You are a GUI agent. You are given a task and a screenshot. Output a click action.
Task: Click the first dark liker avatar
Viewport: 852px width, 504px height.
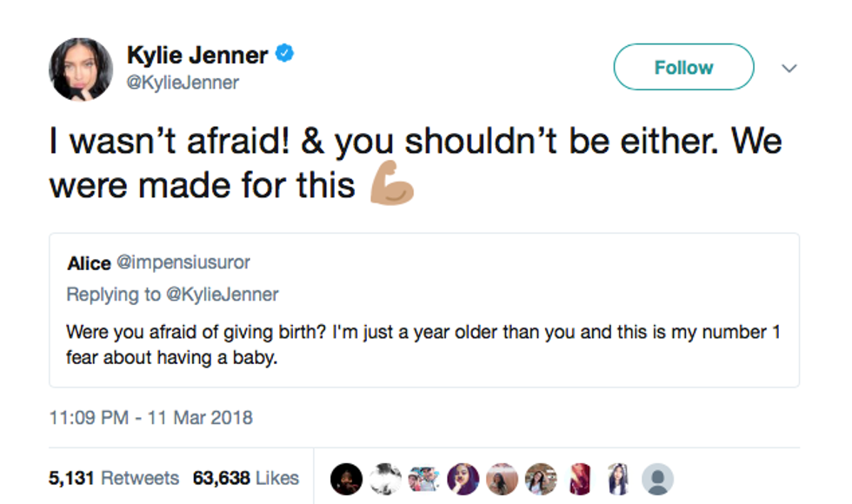347,479
